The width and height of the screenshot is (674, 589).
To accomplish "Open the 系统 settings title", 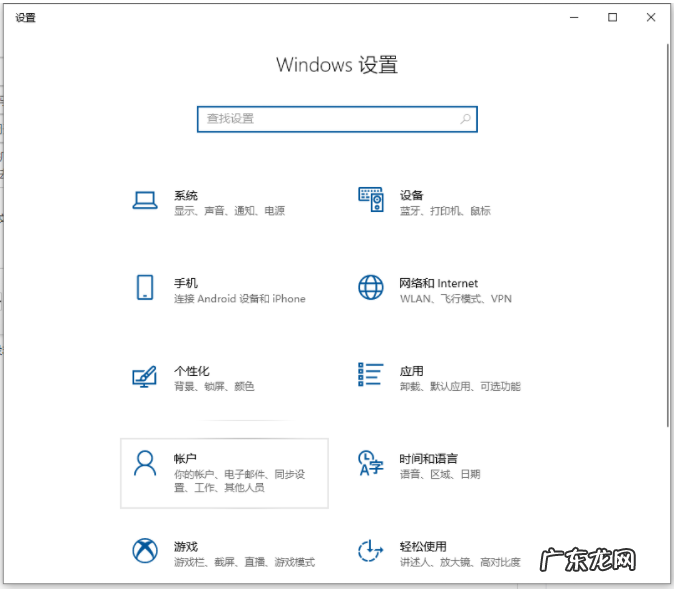I will pyautogui.click(x=186, y=196).
